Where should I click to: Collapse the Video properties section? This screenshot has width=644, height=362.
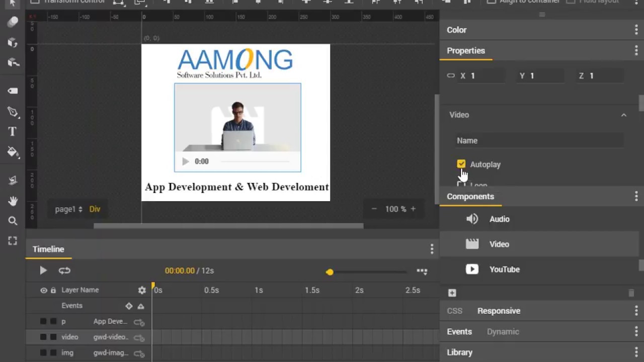[x=623, y=115]
